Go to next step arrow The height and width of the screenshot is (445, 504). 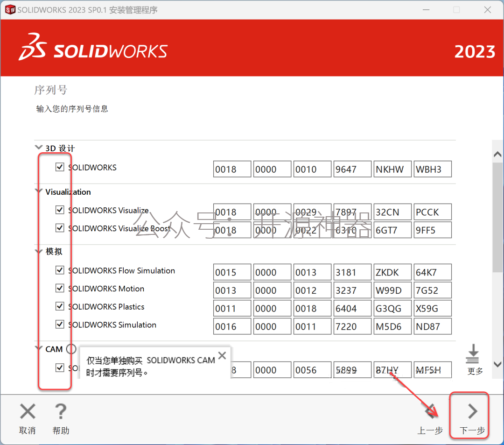[472, 411]
